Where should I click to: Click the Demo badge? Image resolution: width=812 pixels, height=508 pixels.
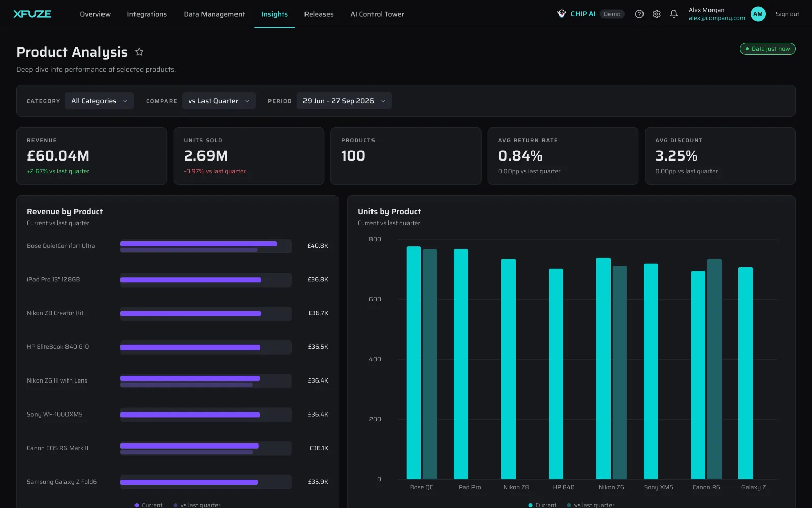(x=612, y=14)
